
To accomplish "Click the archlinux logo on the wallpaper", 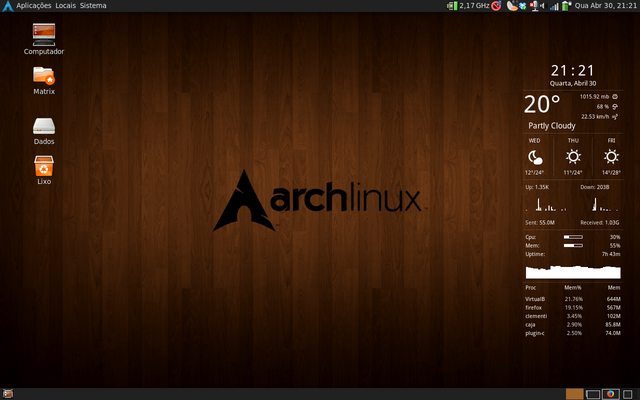I will coord(317,200).
